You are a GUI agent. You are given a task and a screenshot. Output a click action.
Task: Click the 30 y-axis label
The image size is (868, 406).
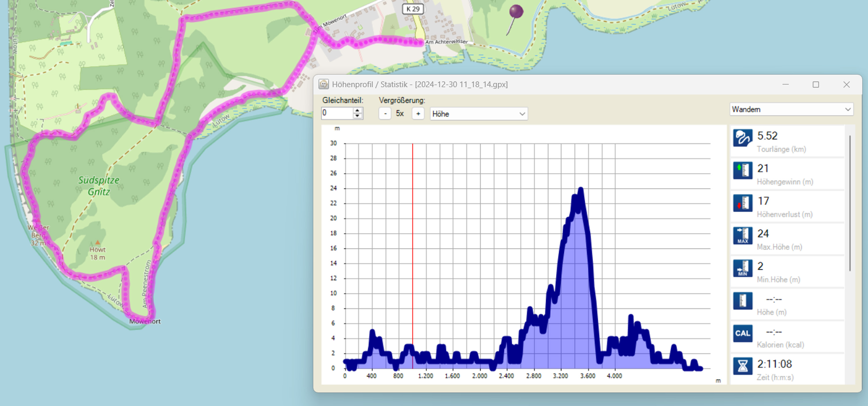[333, 143]
